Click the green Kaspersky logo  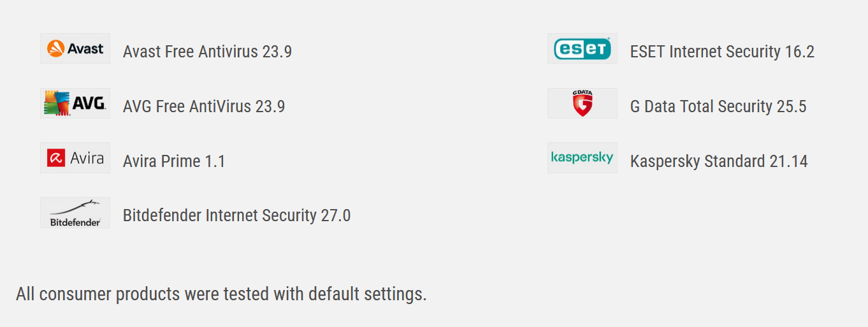[x=582, y=157]
